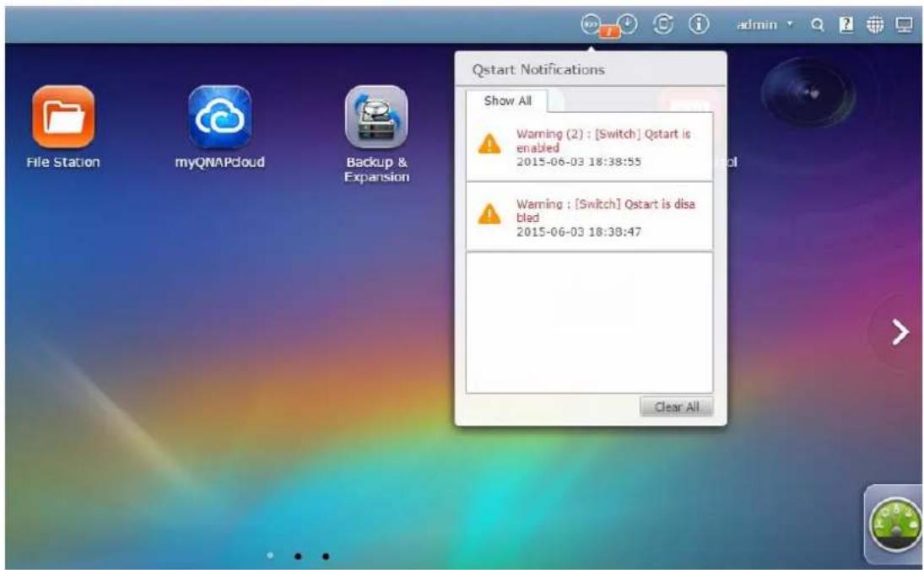
Task: Open the 'Qstart is enabled' warning
Action: pos(589,147)
